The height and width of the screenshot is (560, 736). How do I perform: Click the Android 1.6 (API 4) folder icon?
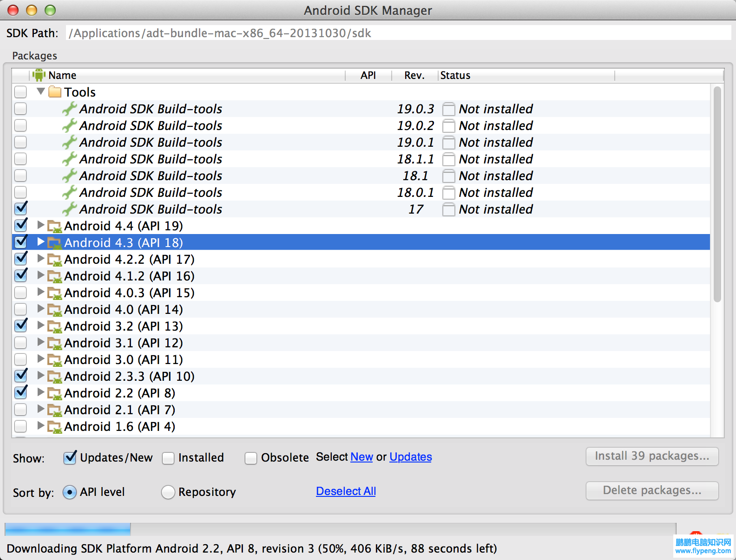[x=55, y=427]
